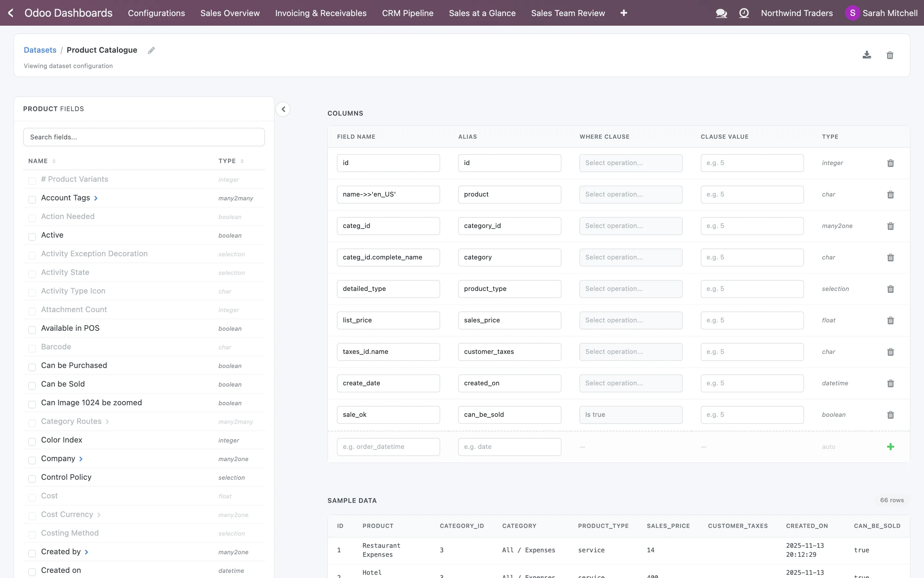
Task: Delete the dataset via header trash icon
Action: click(x=890, y=55)
